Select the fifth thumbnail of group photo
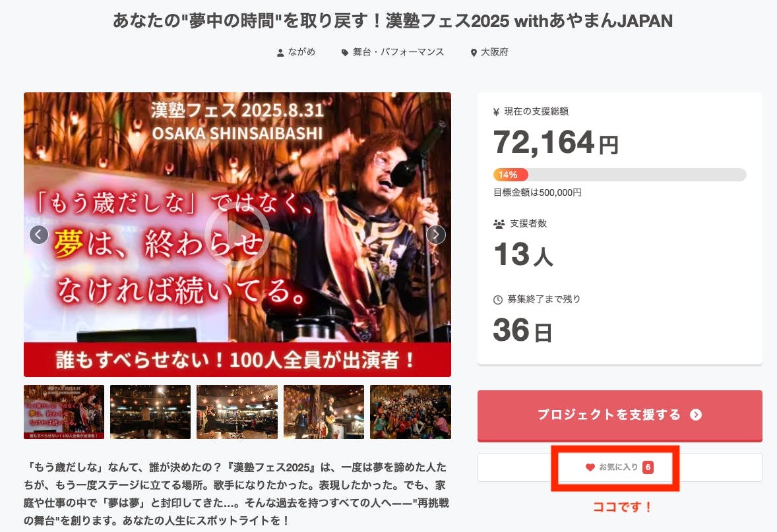Screen dimensions: 777x532 410,412
